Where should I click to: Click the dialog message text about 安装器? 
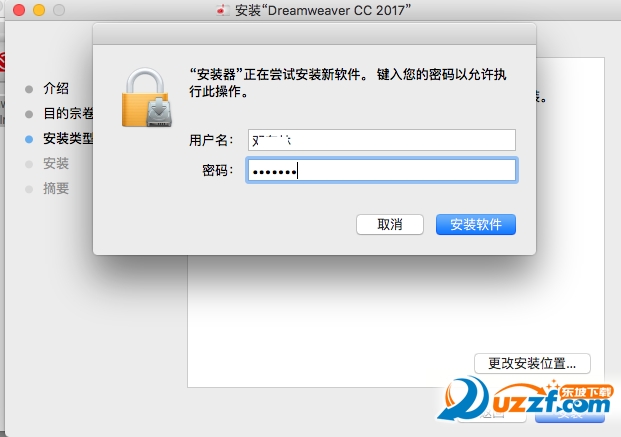[348, 82]
